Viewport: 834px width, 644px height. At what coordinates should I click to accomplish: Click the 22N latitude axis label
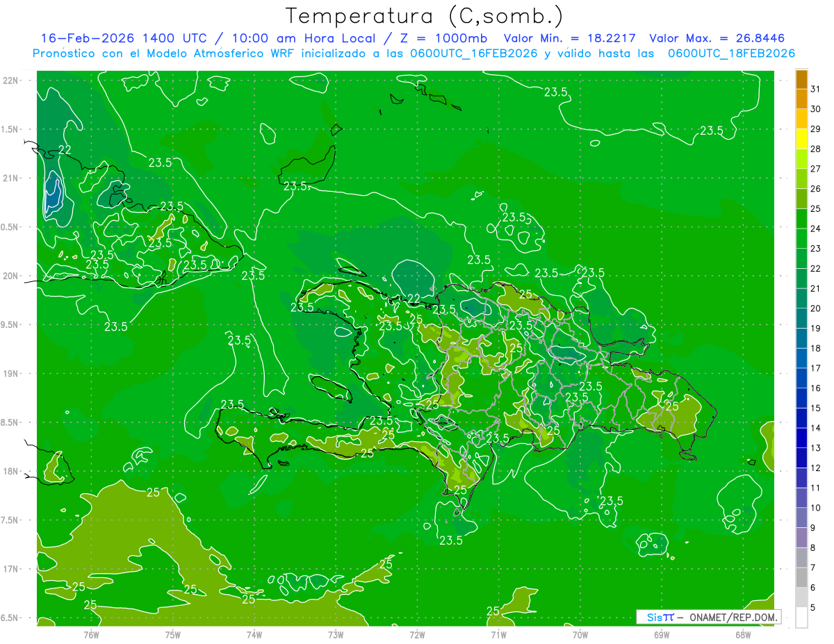coord(12,81)
